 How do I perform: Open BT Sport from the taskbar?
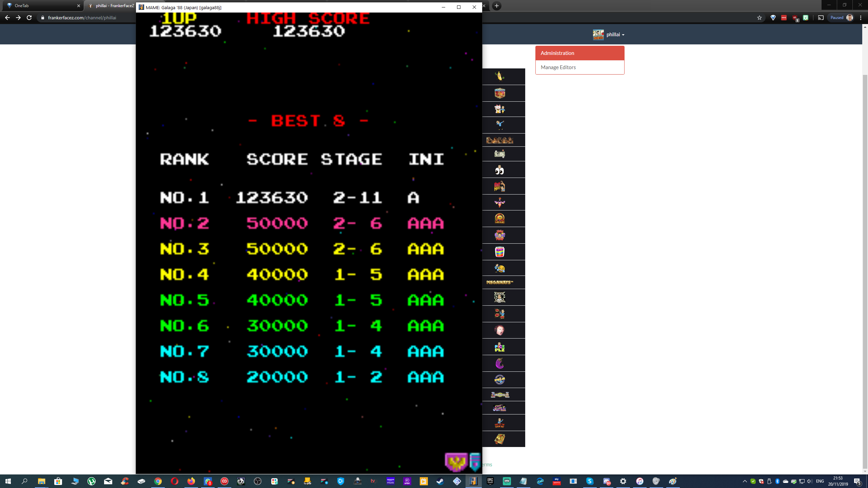click(407, 481)
